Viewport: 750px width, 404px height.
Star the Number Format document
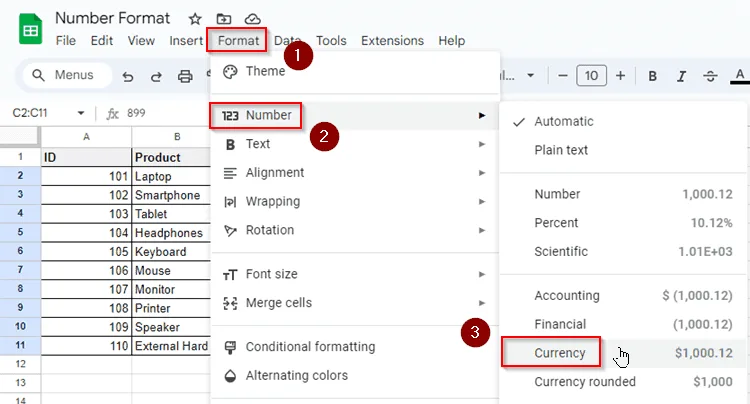[195, 19]
